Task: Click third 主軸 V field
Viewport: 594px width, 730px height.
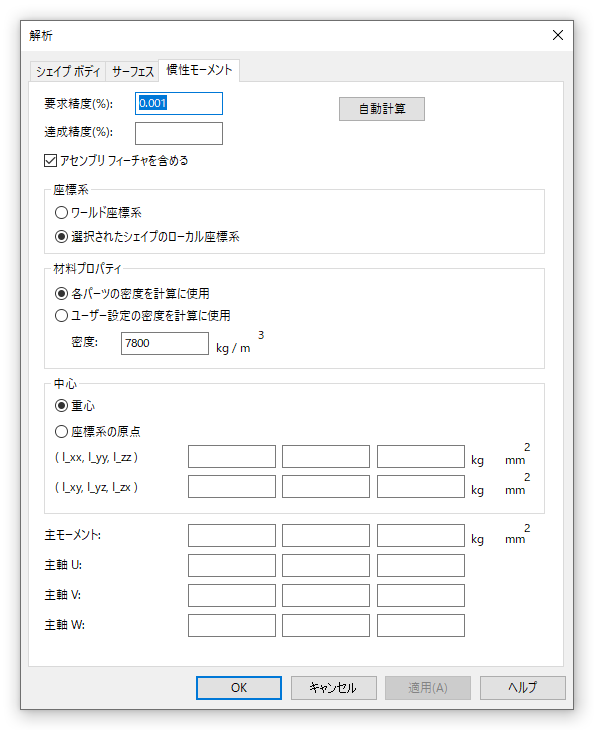Action: (x=421, y=595)
